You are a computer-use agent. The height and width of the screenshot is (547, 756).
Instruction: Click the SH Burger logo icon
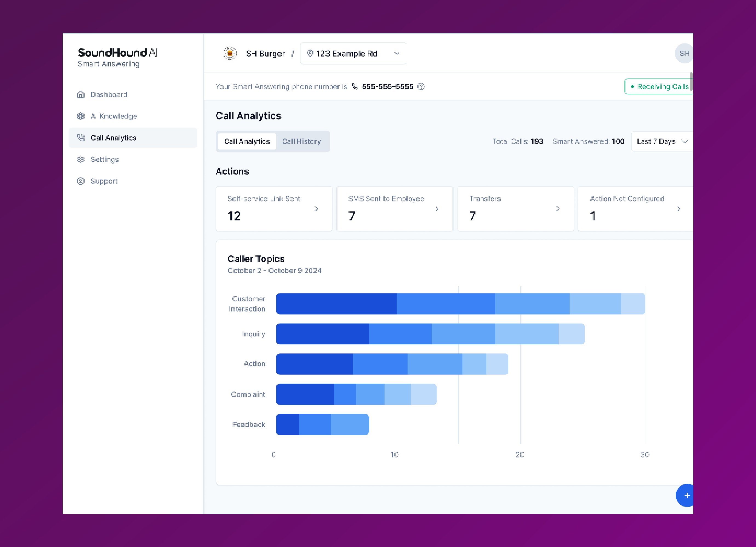point(230,53)
